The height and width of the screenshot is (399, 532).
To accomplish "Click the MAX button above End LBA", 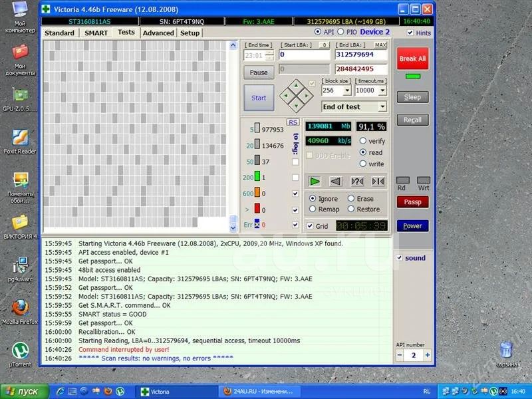I will [x=380, y=45].
